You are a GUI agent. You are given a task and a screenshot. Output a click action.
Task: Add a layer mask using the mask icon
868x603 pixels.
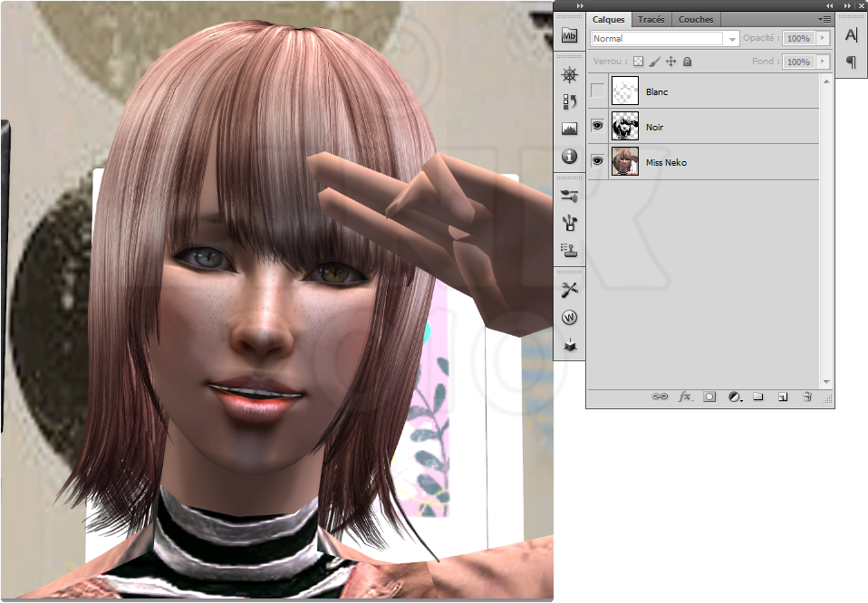tap(709, 397)
